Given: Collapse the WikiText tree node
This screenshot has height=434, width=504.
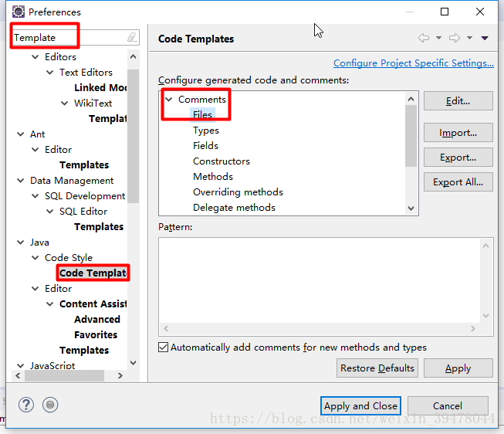Looking at the screenshot, I should point(65,103).
